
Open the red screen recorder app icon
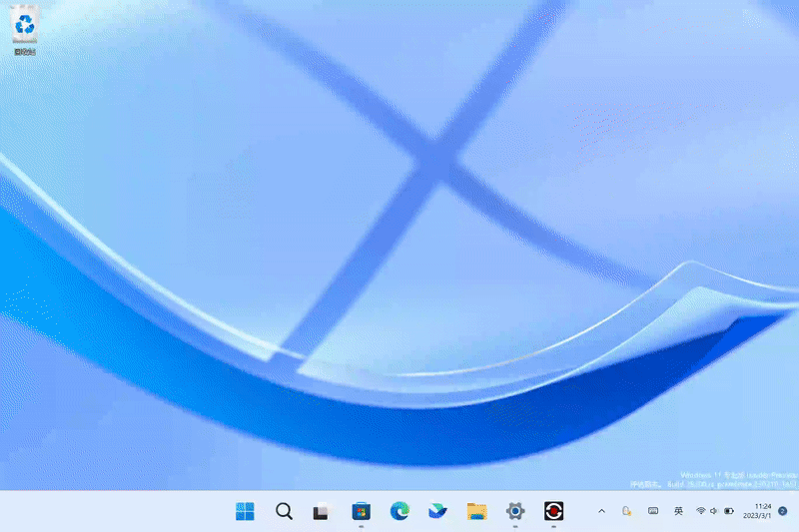pos(553,511)
